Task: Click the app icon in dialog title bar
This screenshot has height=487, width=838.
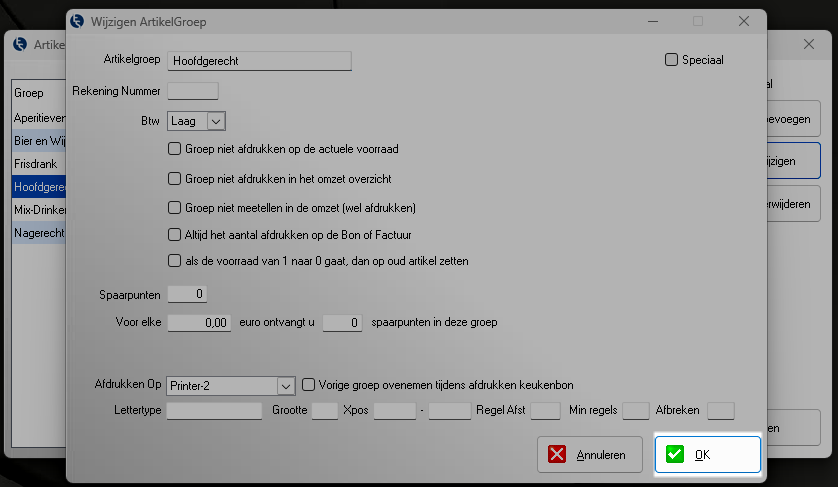Action: click(83, 21)
